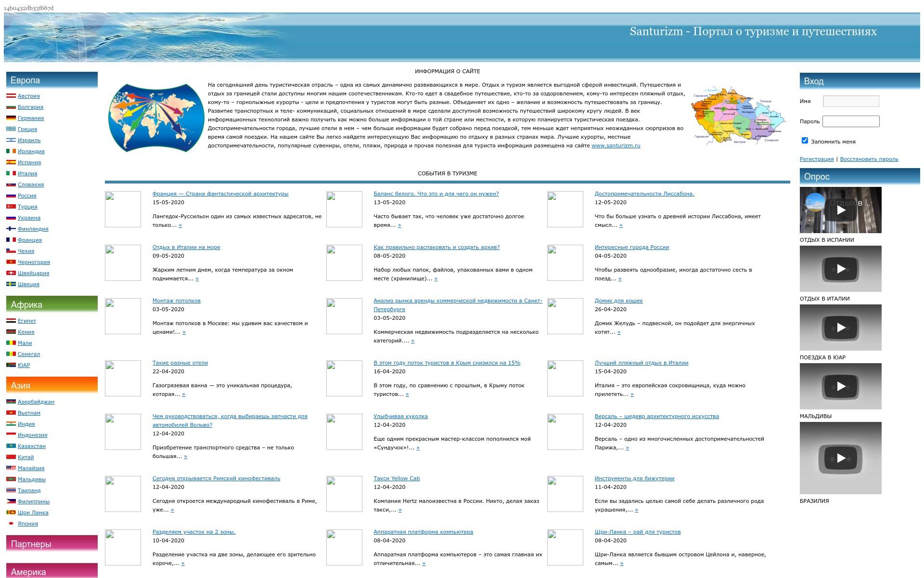
Task: Click the Spain flag icon
Action: coord(11,162)
